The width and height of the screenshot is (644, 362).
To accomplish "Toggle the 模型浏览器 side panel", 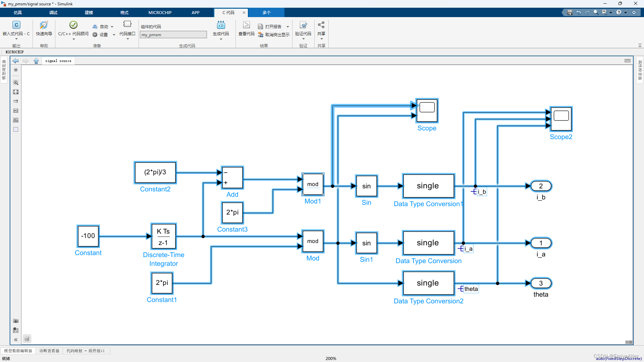I will coord(4,70).
